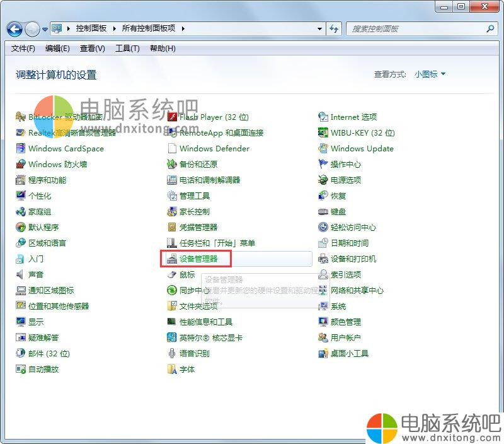Click the 字体 fonts folder icon

pyautogui.click(x=172, y=369)
